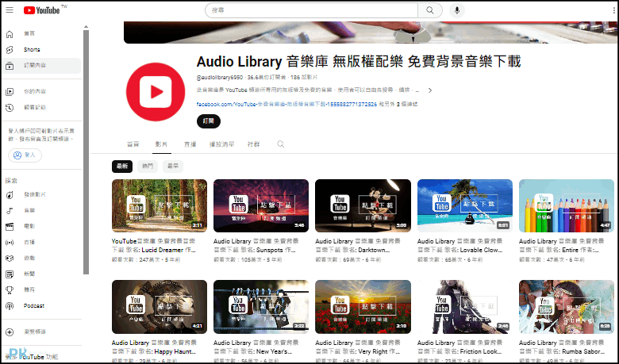Open the channel's facebook.com link
The image size is (619, 364).
287,104
